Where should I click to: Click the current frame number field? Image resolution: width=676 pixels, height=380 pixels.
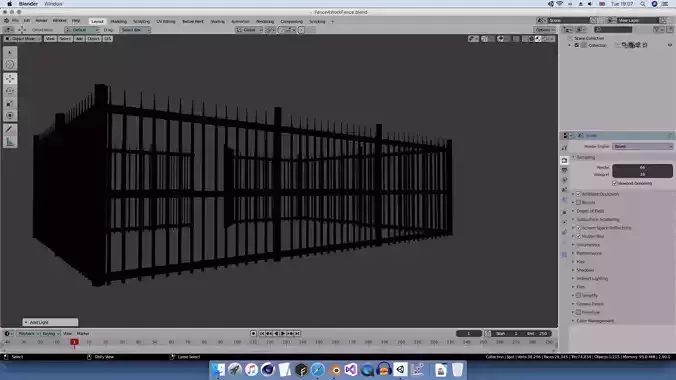[469, 333]
